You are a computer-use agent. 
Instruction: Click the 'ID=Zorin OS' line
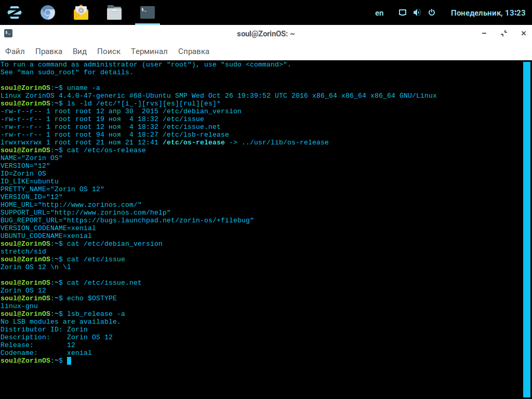[23, 174]
